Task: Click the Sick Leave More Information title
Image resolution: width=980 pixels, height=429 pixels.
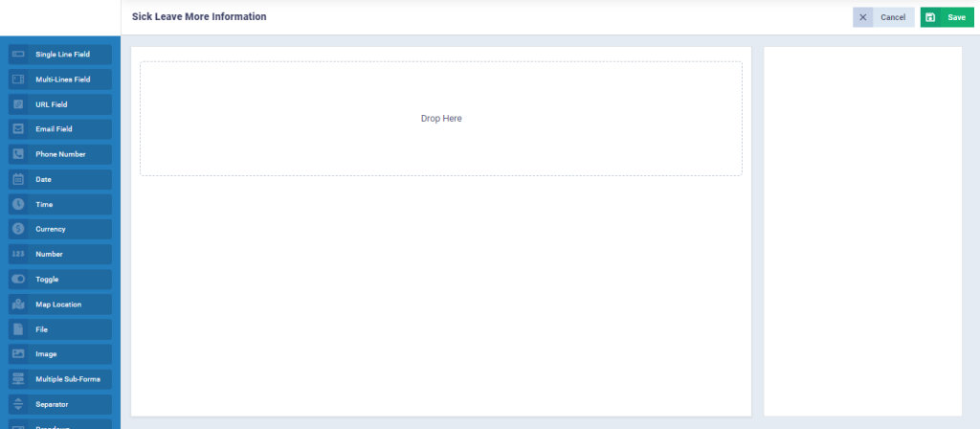Action: (199, 17)
